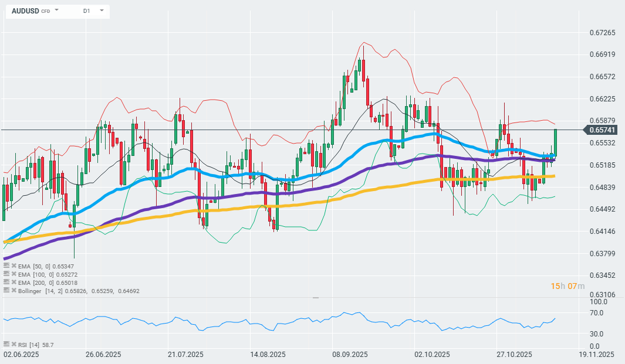Open settings icon for EMA 100 indicator

[6, 274]
